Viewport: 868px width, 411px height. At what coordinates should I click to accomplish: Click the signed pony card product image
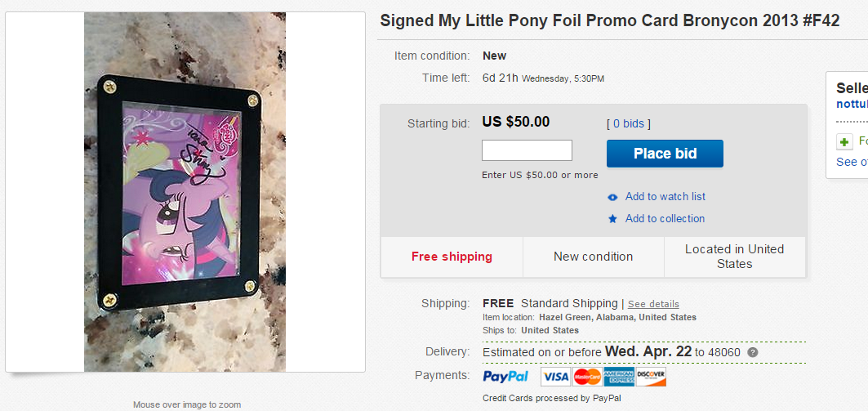(185, 192)
